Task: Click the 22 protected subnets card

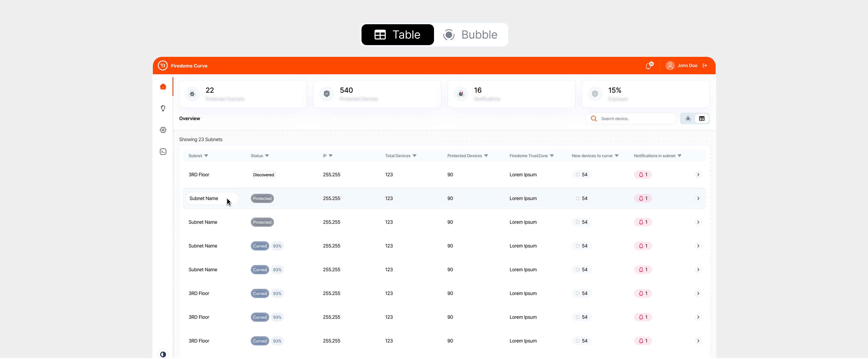Action: (243, 94)
